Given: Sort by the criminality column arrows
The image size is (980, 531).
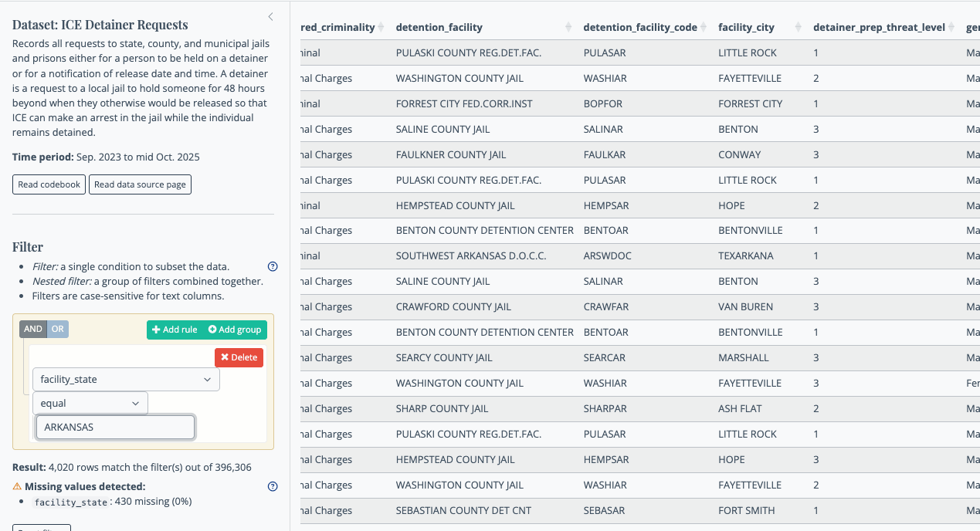Looking at the screenshot, I should (380, 27).
